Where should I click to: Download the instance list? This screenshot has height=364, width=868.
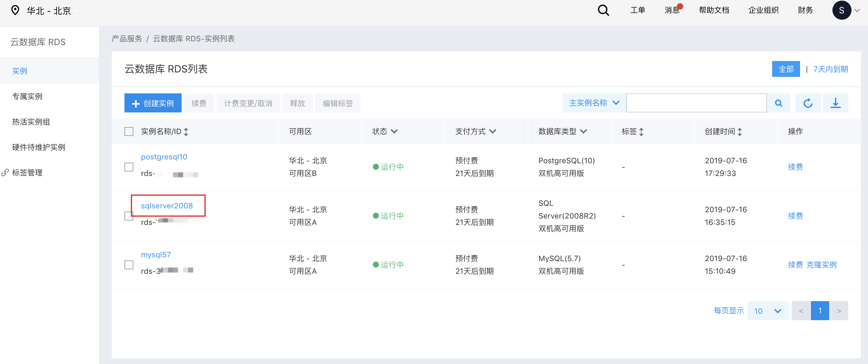tap(835, 103)
